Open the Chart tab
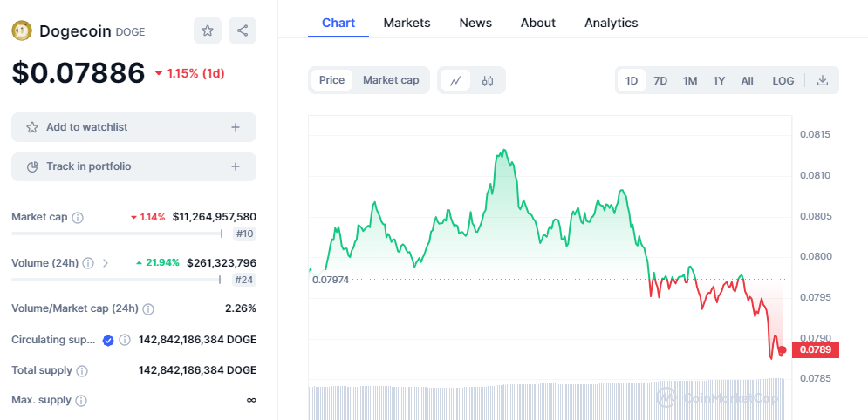Image resolution: width=868 pixels, height=420 pixels. [338, 23]
